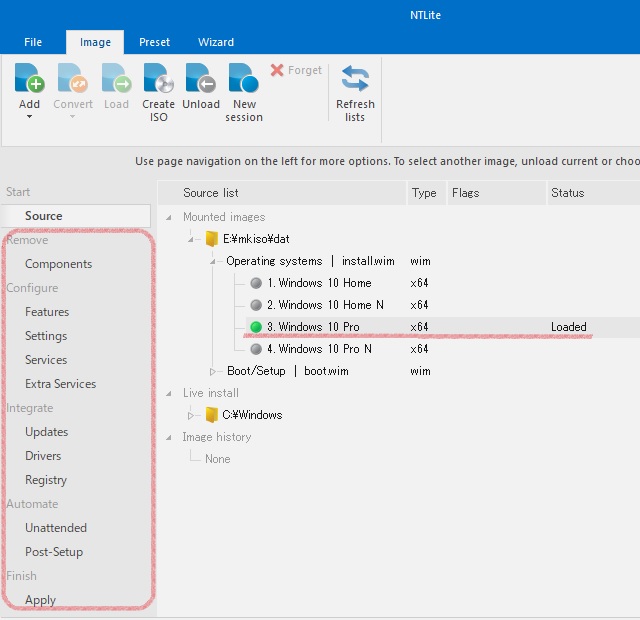This screenshot has height=620, width=640.
Task: Expand the C:¥Windows node
Action: 190,416
